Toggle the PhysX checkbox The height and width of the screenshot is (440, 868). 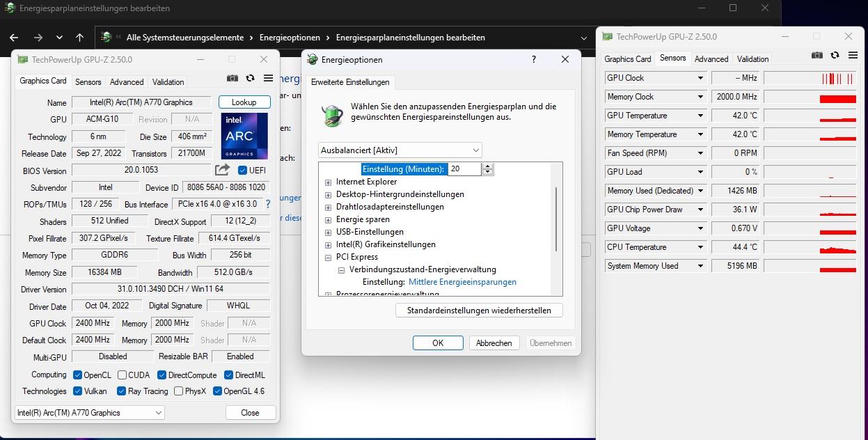[178, 391]
